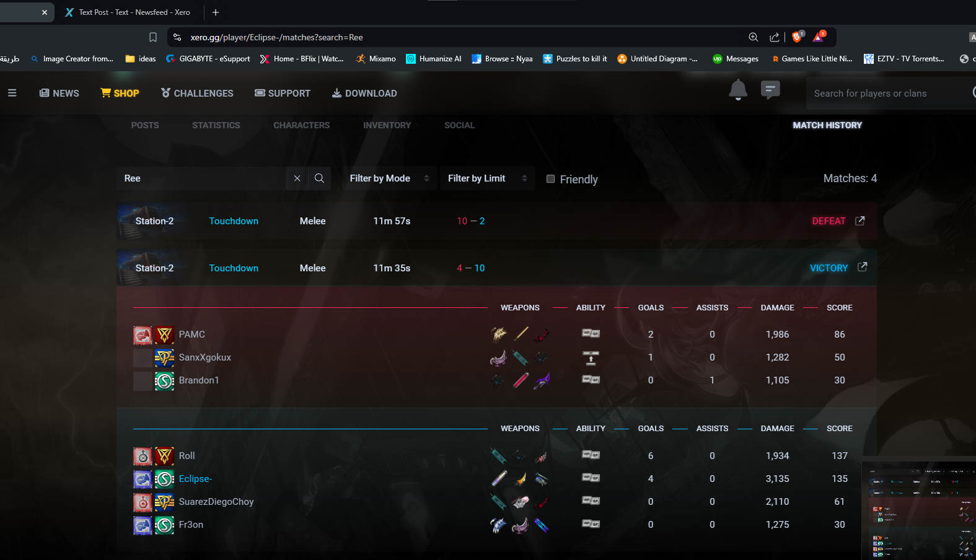Click the match preview thumbnail at bottom right

(x=918, y=510)
